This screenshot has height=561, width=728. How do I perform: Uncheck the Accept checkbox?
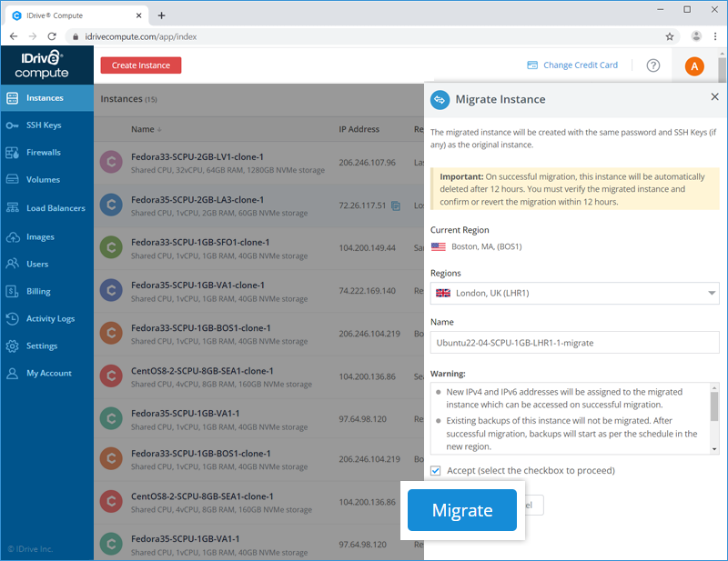(436, 471)
